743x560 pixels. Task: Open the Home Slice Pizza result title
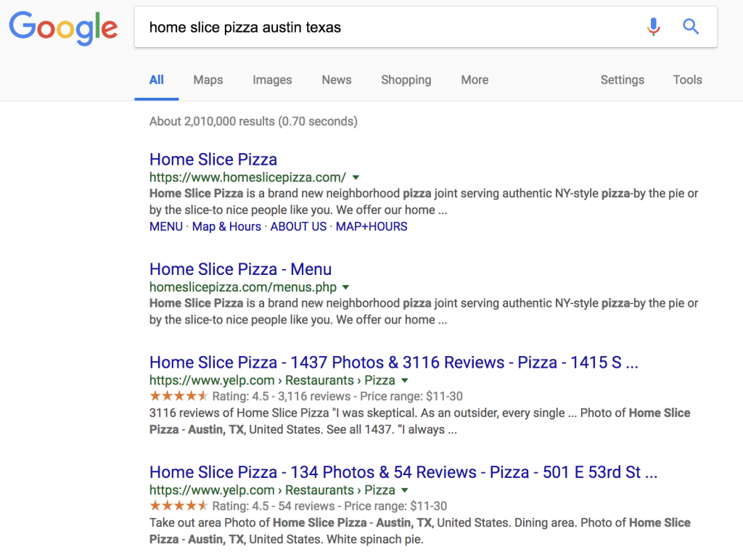(213, 160)
